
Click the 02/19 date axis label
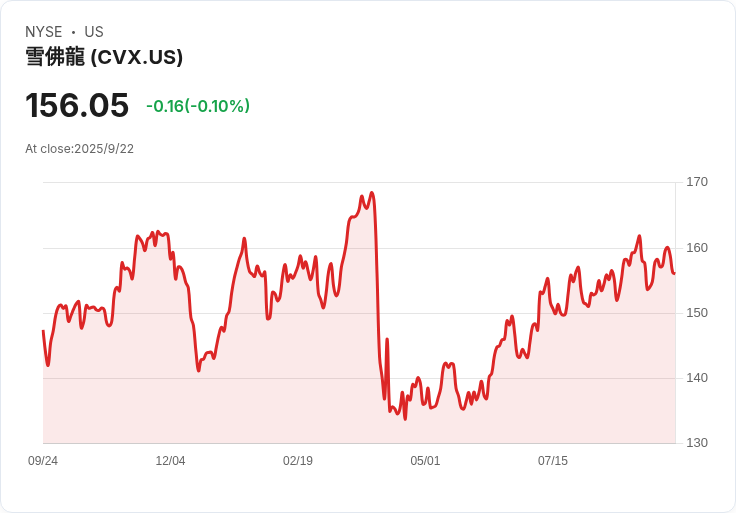[x=298, y=461]
